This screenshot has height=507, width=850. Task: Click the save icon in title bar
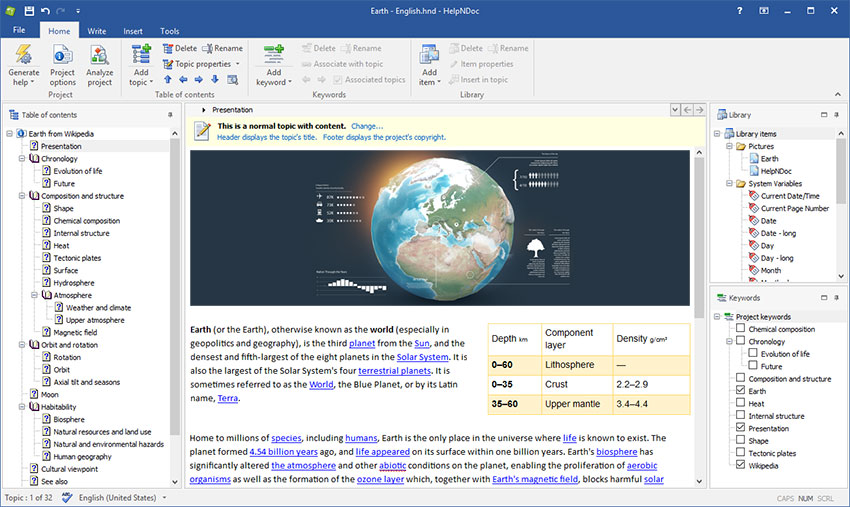click(x=30, y=10)
